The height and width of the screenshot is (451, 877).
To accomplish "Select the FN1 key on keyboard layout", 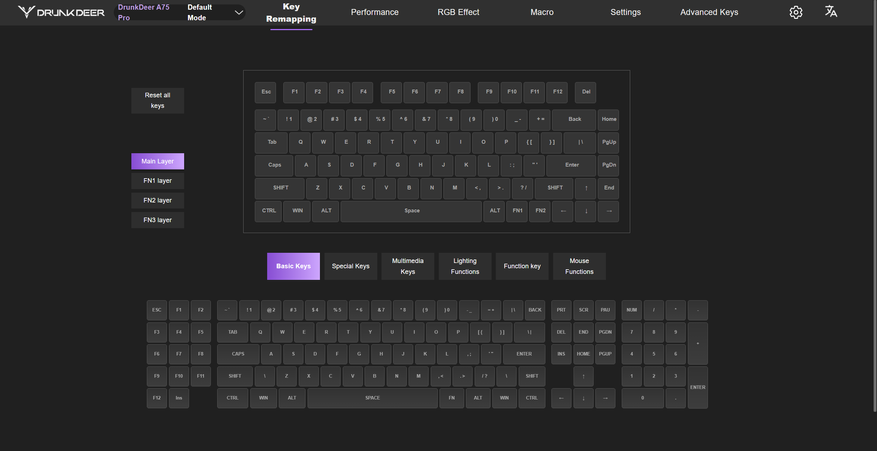I will click(517, 211).
